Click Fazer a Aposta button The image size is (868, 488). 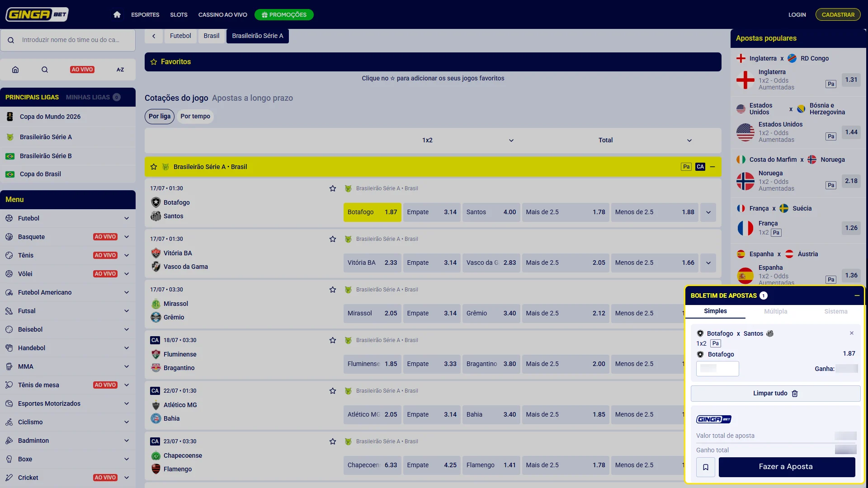(x=787, y=467)
